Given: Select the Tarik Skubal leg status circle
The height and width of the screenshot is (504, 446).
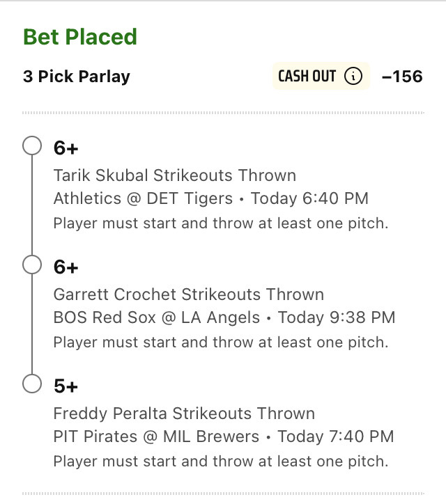Looking at the screenshot, I should click(x=32, y=145).
